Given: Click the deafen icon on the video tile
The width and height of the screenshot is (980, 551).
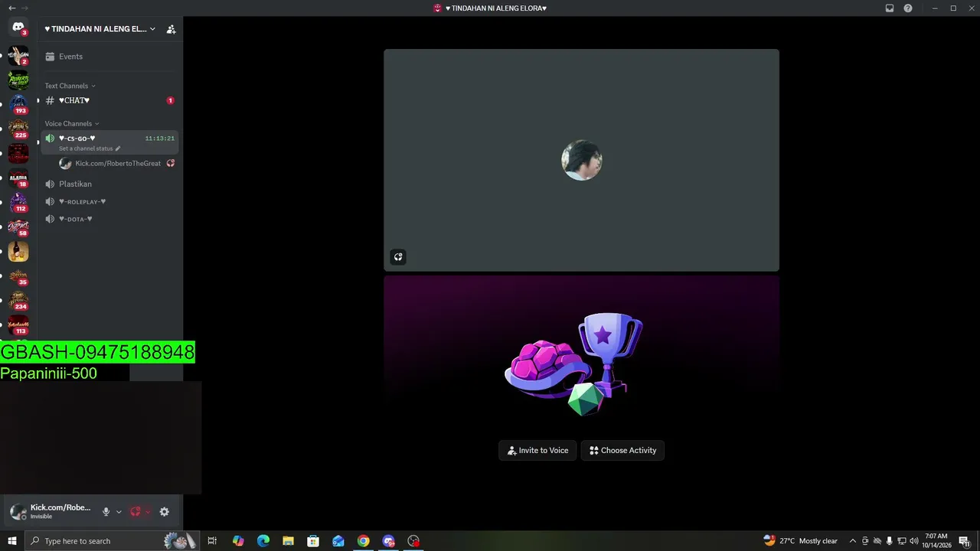Looking at the screenshot, I should (x=398, y=257).
